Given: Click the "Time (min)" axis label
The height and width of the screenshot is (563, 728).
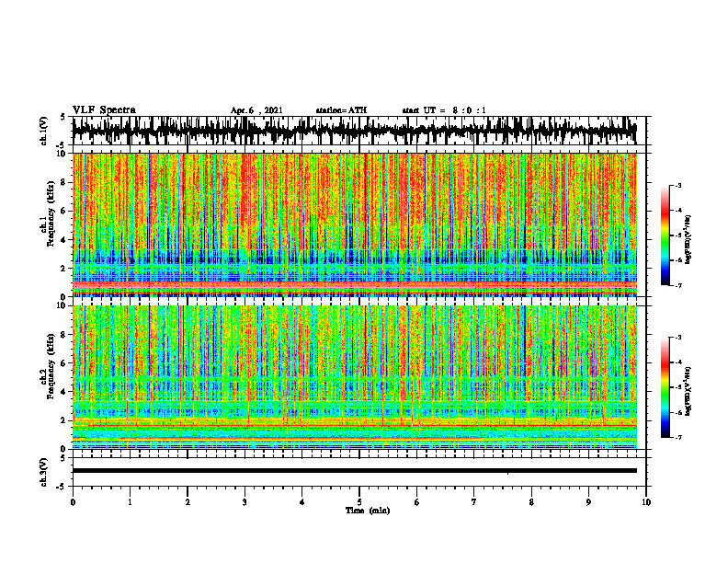Looking at the screenshot, I should point(368,511).
